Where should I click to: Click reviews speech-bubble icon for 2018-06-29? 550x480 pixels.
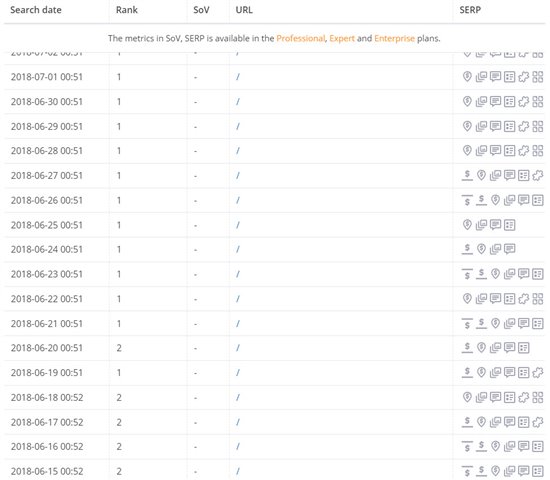tap(495, 126)
